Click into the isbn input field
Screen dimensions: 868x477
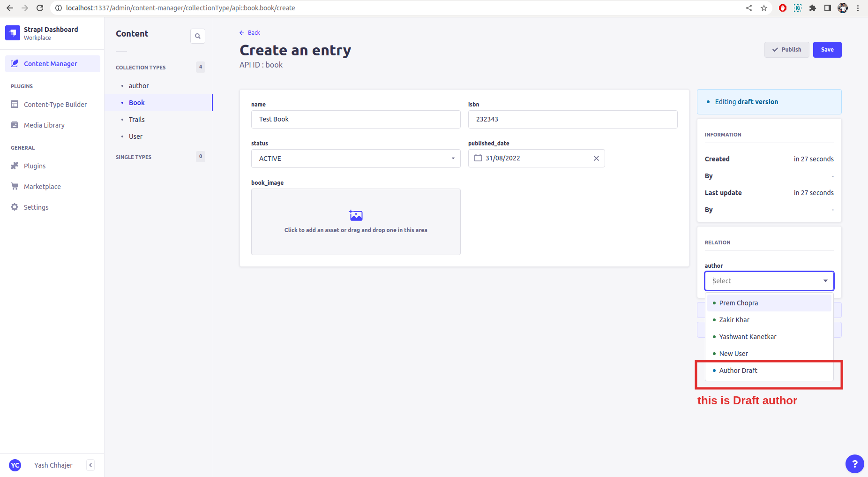click(572, 119)
